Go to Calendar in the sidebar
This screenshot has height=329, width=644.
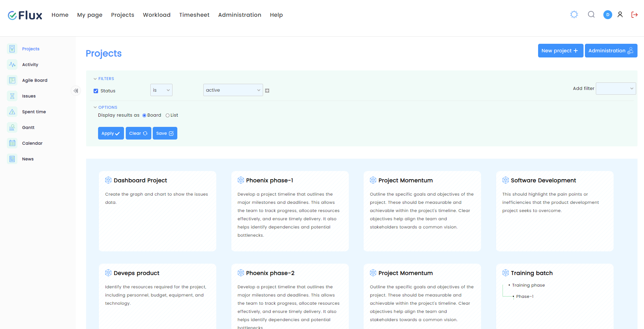pos(32,143)
